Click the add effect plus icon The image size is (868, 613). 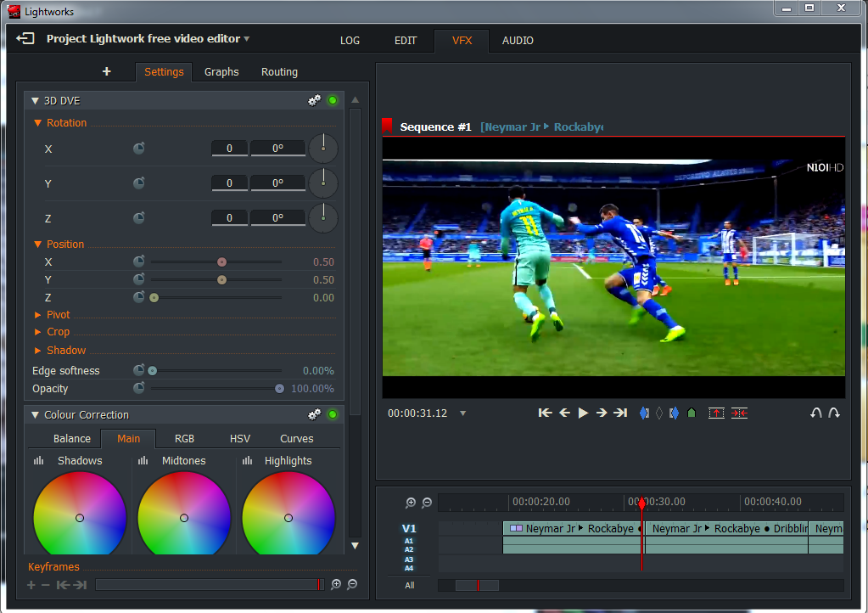coord(106,72)
